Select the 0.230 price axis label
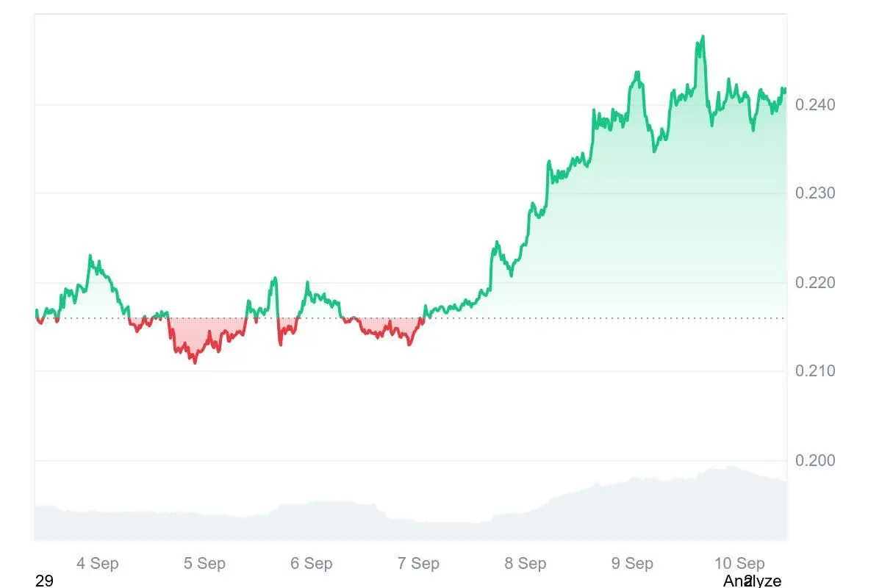This screenshot has height=588, width=882. coord(815,193)
